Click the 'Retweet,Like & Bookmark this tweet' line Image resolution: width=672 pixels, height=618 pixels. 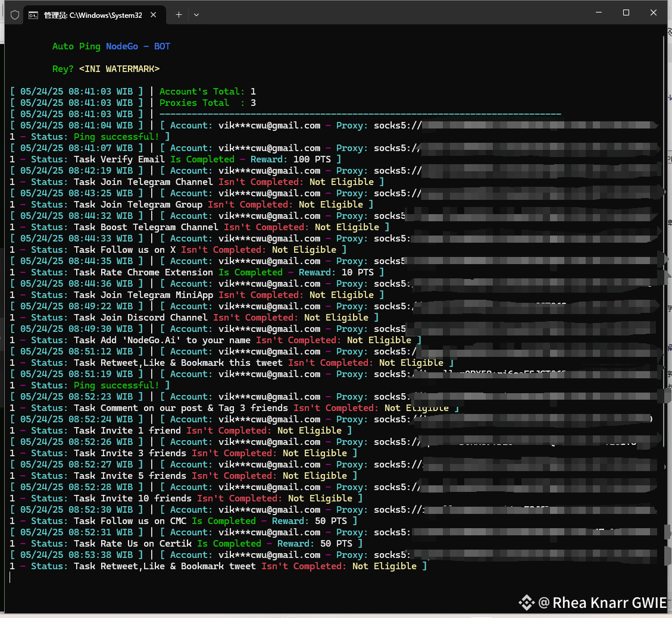click(232, 363)
